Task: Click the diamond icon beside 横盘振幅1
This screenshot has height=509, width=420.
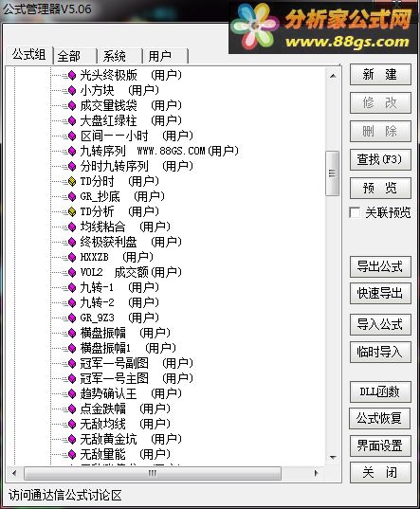Action: [72, 348]
